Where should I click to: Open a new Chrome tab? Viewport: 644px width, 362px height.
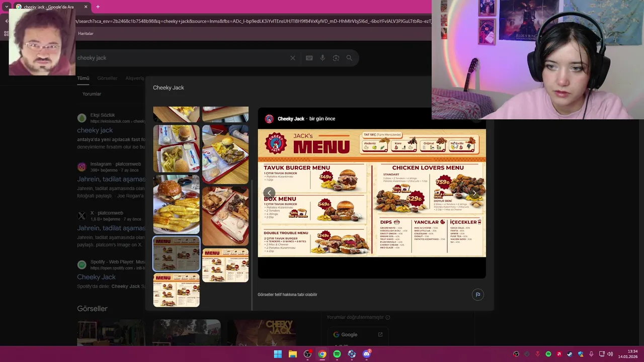[98, 7]
